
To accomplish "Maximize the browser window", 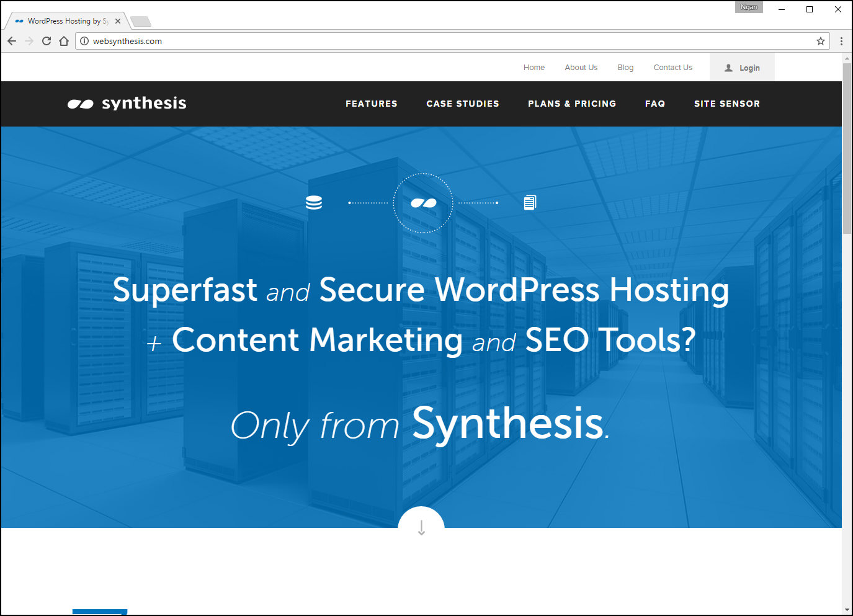I will point(810,9).
